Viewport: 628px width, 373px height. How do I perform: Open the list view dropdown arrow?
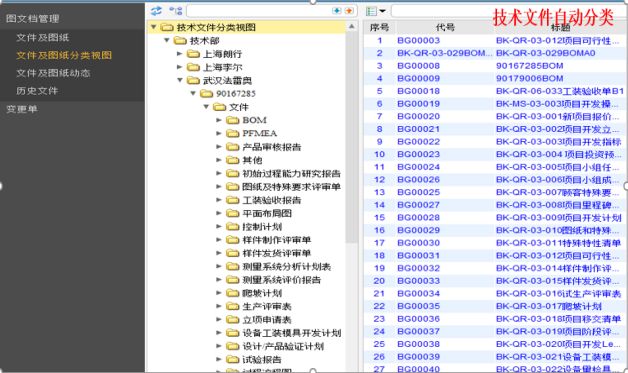click(x=382, y=11)
